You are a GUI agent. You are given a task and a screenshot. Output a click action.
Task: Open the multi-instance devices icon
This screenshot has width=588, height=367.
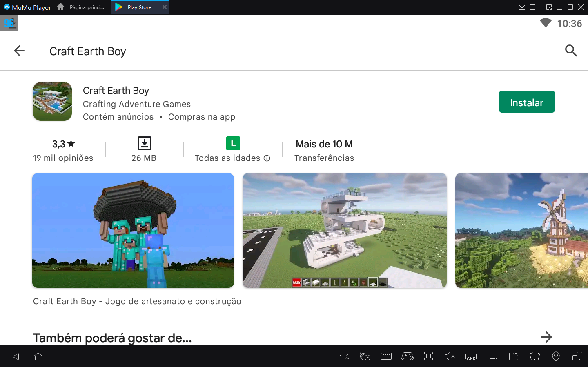point(577,356)
